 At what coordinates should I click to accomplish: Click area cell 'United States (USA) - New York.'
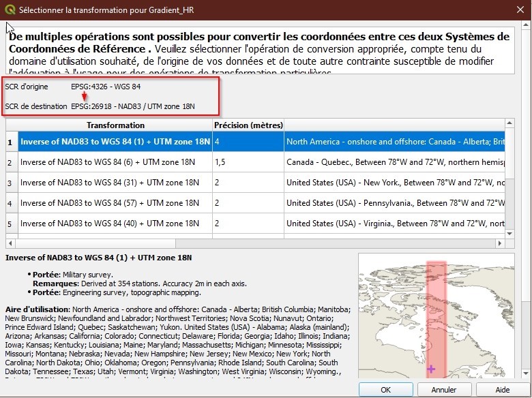point(395,183)
